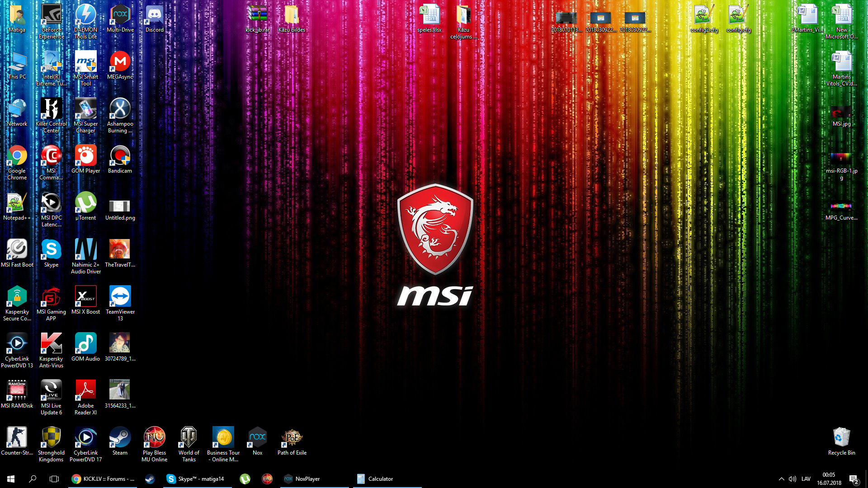
Task: Select the MEGAsync desktop icon
Action: [x=120, y=65]
